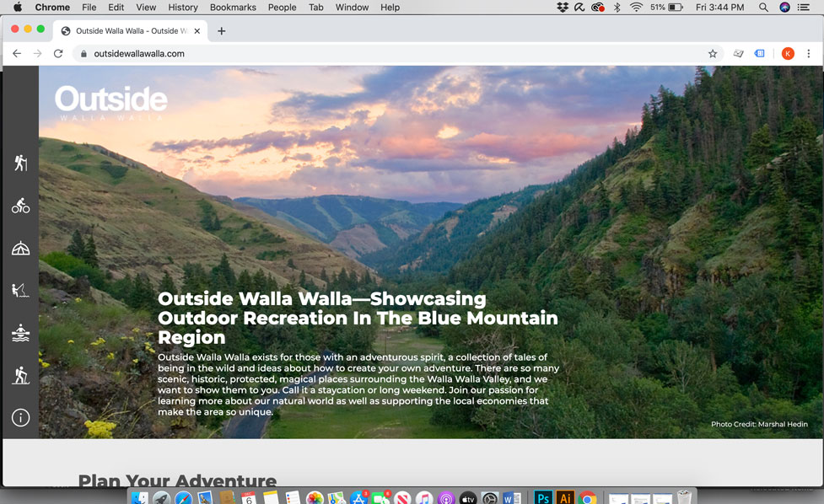
Task: Close the Outside Walla Walla tab
Action: pos(197,31)
